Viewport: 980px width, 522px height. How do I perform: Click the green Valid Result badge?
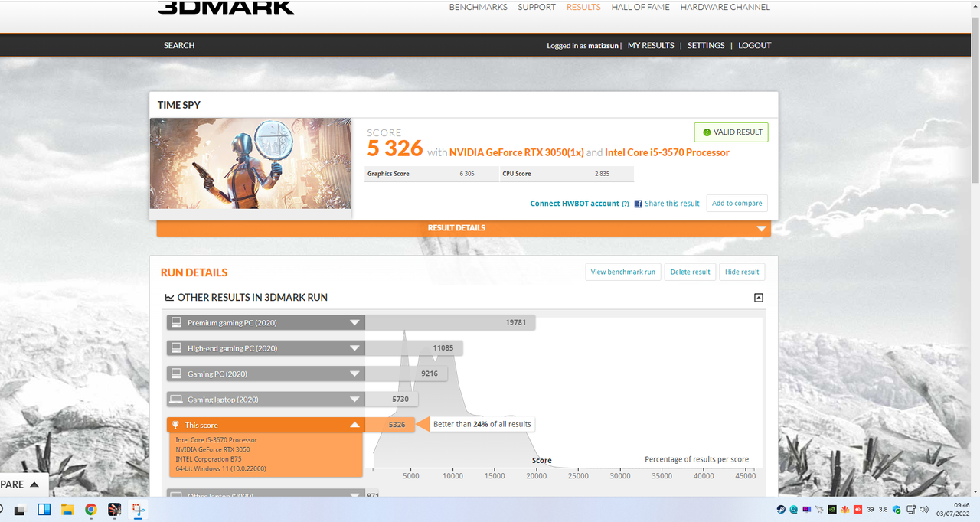(x=731, y=132)
